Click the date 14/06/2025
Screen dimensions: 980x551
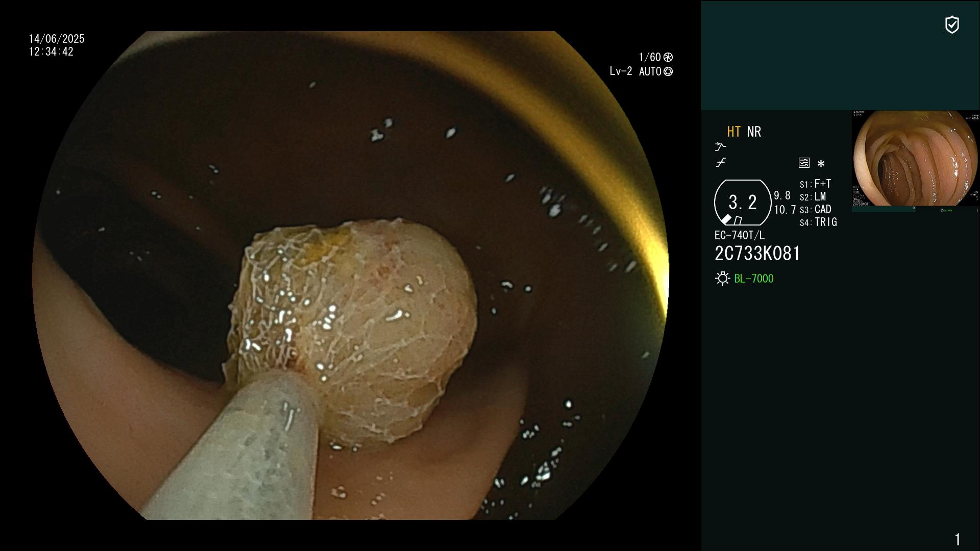57,39
